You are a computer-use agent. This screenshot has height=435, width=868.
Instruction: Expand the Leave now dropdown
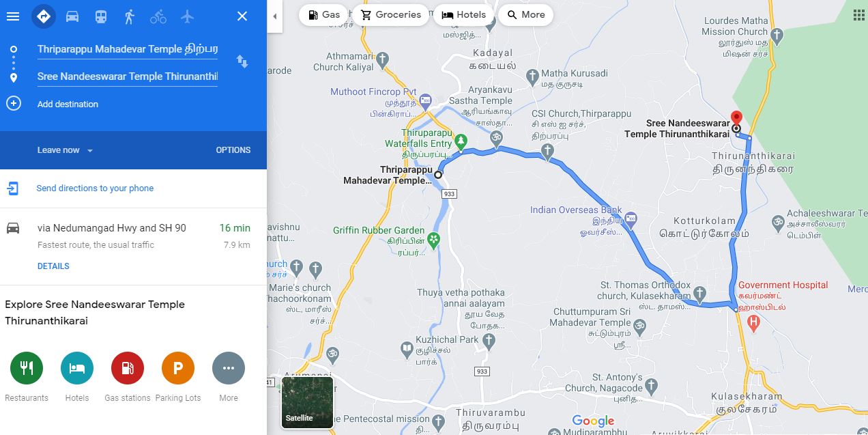65,150
